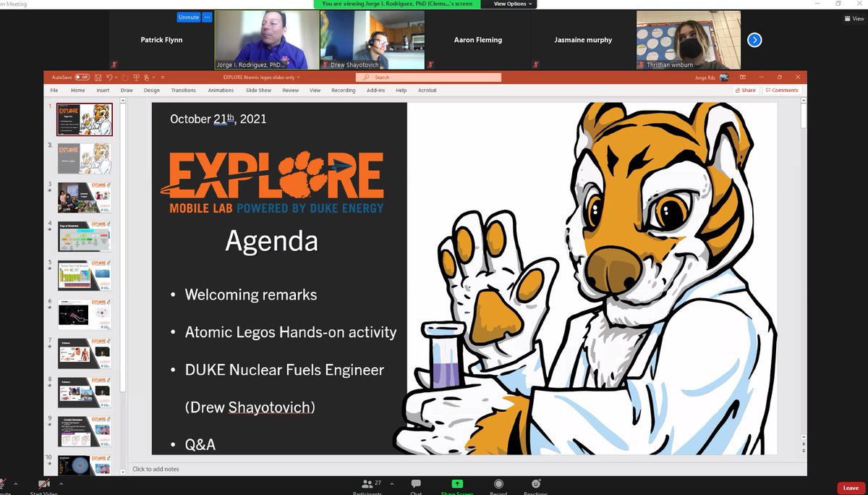Click the Start Video camera icon
The height and width of the screenshot is (495, 868).
[x=44, y=484]
